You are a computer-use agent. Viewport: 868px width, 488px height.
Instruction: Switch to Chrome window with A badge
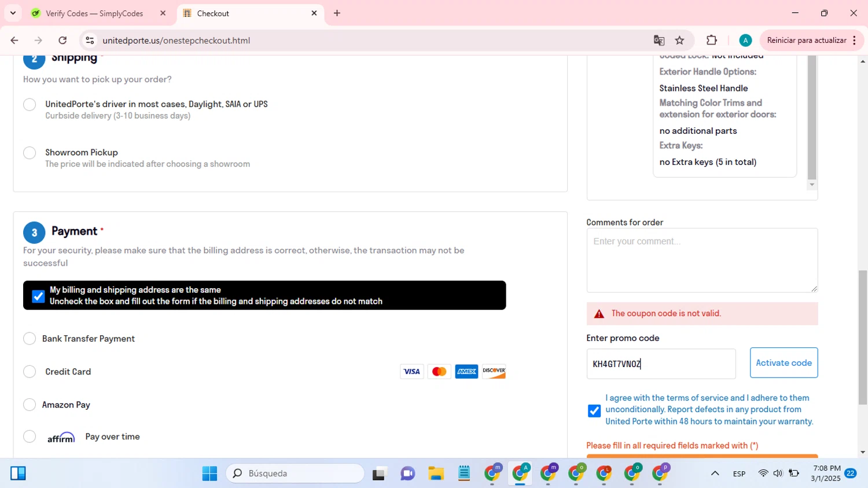(520, 474)
